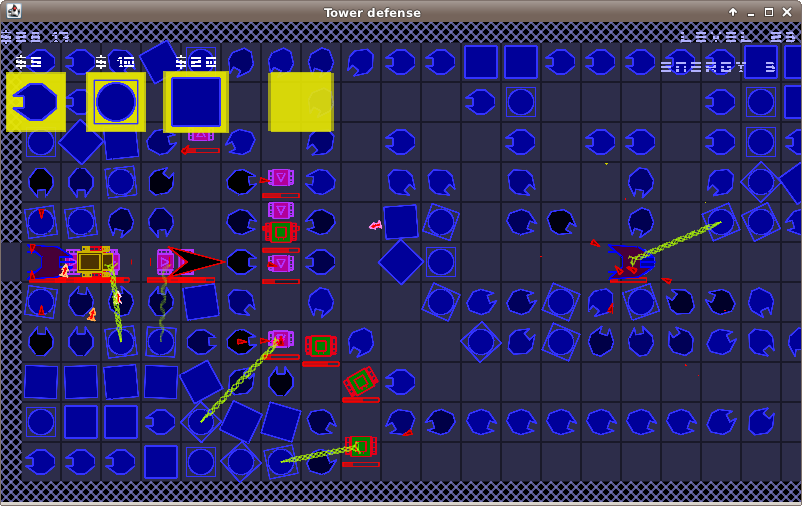Click the large blue diamond tower at center

click(401, 262)
